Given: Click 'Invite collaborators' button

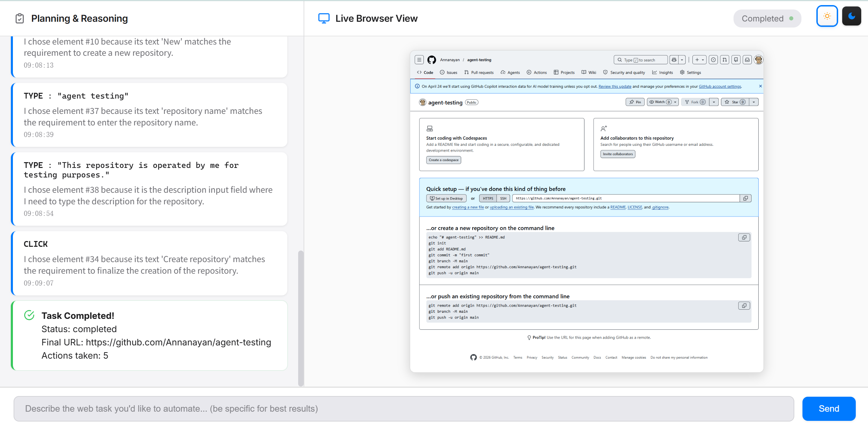Looking at the screenshot, I should click(618, 154).
